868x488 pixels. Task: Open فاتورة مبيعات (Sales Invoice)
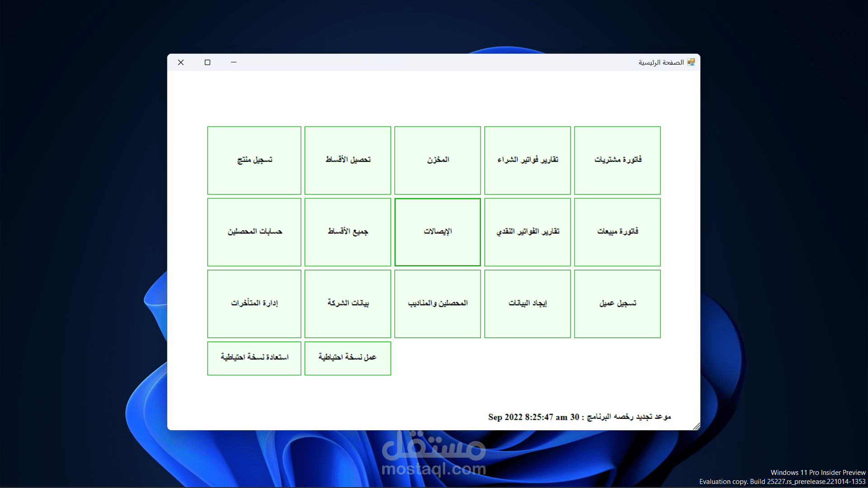tap(617, 232)
